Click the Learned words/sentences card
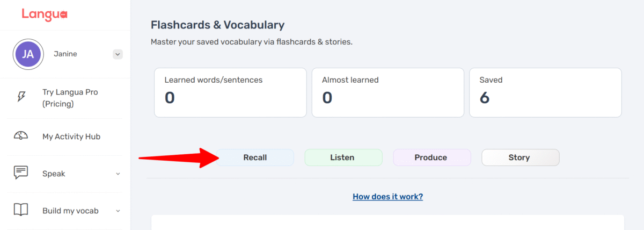The height and width of the screenshot is (230, 644). (x=230, y=92)
